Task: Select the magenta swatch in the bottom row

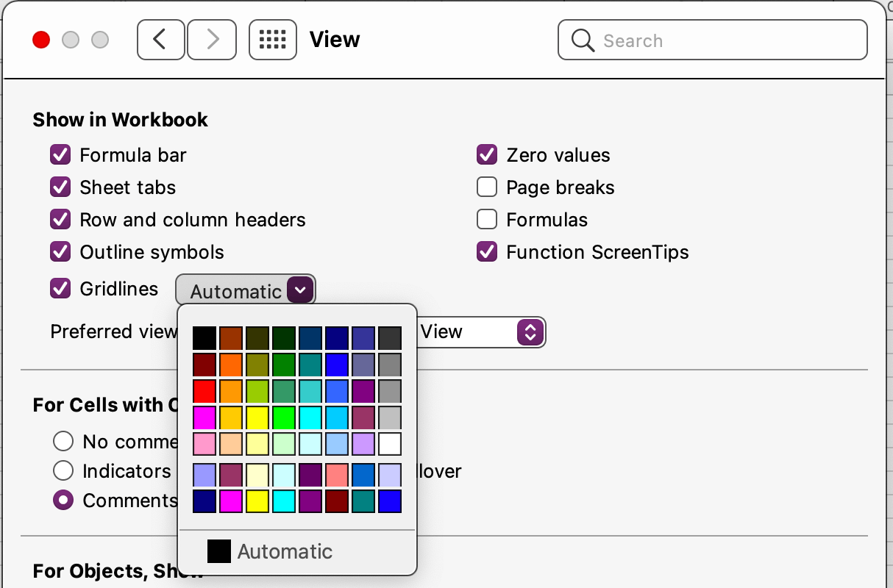Action: click(x=231, y=501)
